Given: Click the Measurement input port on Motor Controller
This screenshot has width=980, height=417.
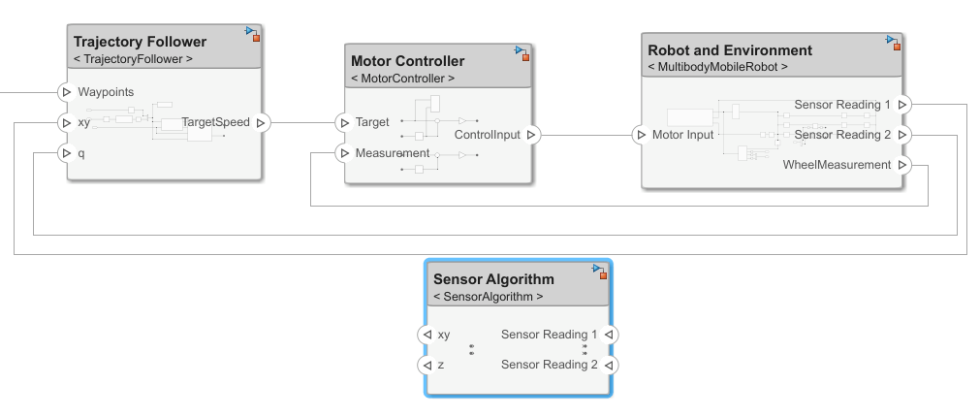Looking at the screenshot, I should [x=343, y=153].
